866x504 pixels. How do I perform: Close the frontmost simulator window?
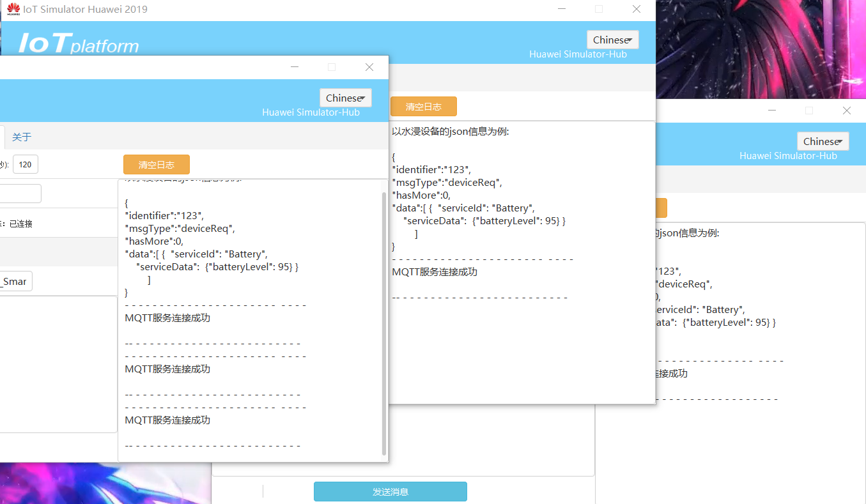click(369, 67)
